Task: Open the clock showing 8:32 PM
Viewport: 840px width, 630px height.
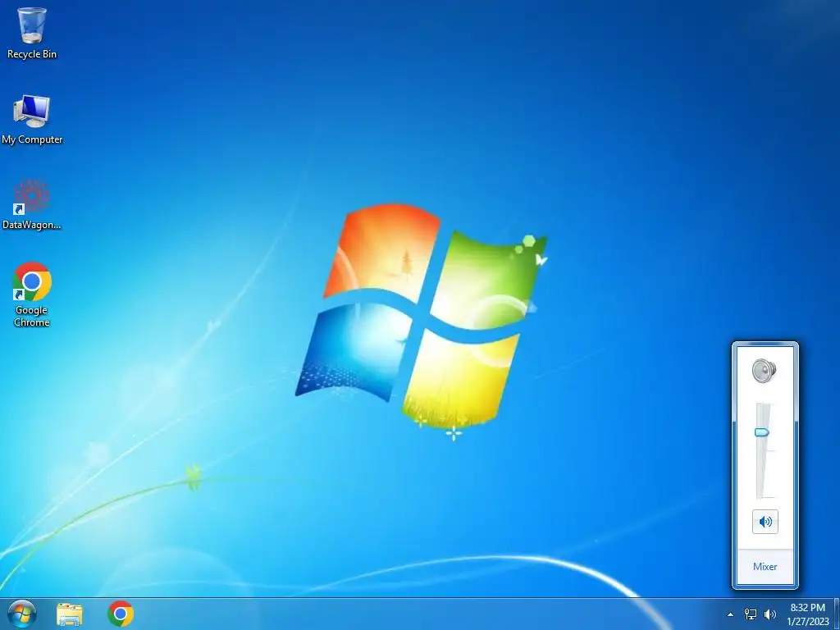Action: [x=807, y=614]
